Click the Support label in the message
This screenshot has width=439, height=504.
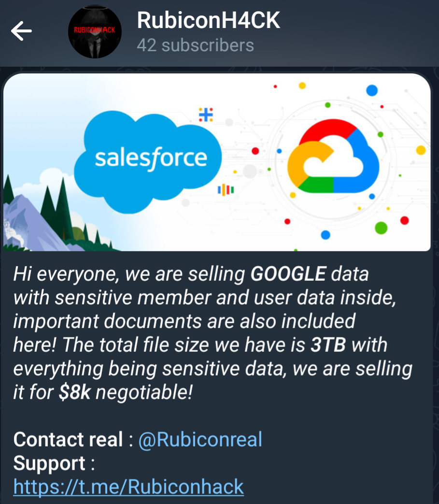click(49, 463)
